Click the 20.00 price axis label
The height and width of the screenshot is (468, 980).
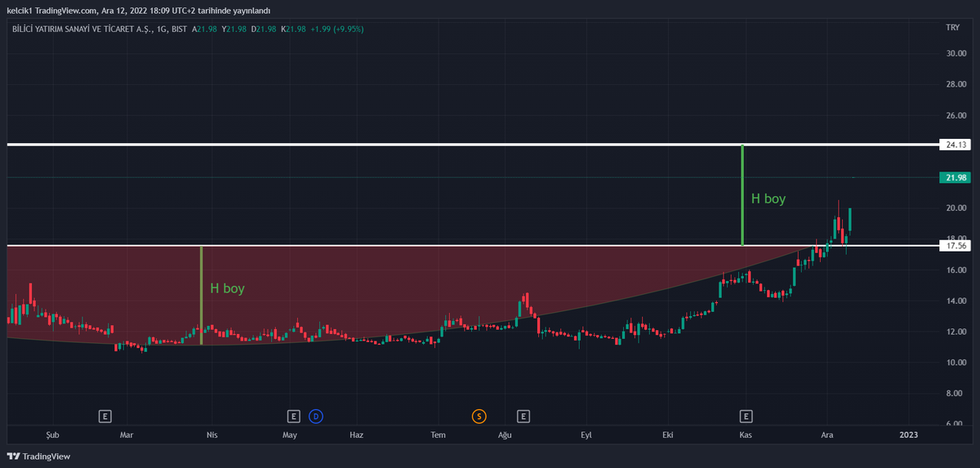[955, 208]
